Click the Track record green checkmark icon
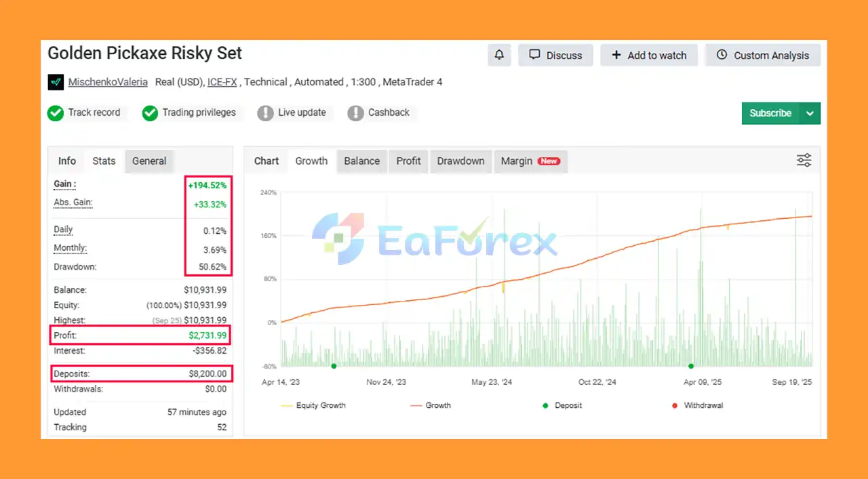 tap(56, 113)
